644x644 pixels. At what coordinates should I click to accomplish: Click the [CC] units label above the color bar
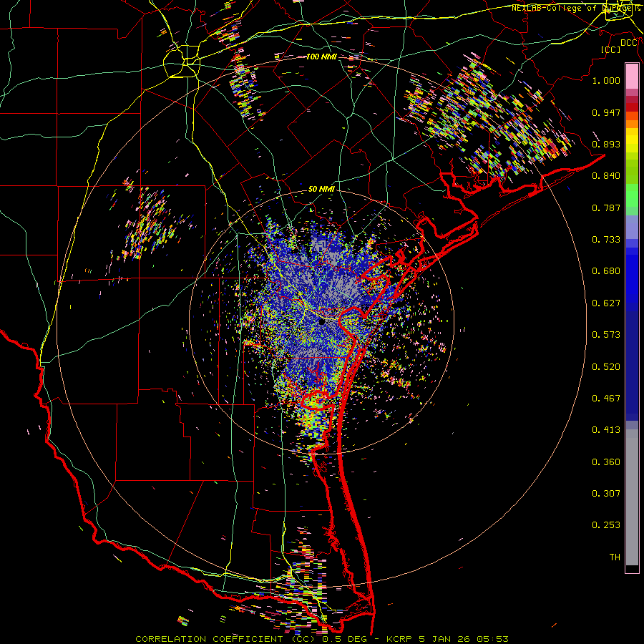tap(611, 49)
